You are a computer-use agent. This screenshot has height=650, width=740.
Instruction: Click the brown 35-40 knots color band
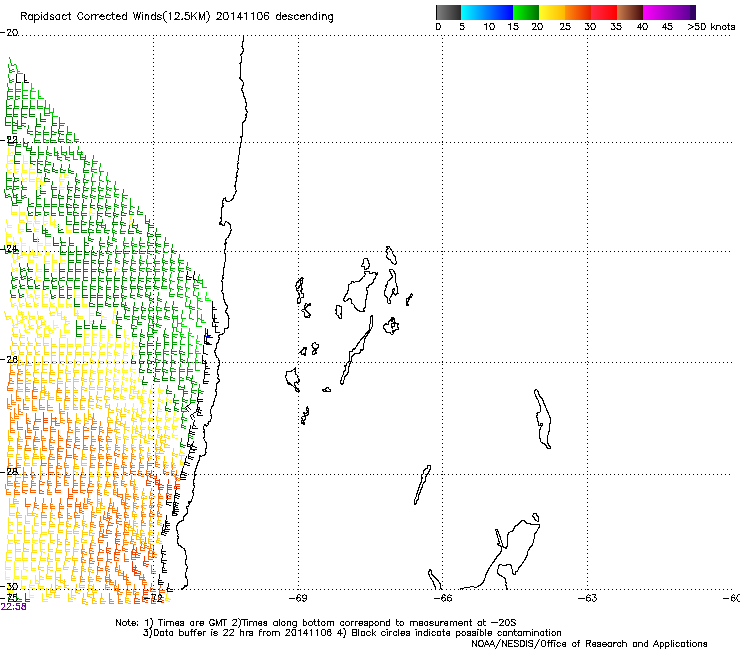[630, 12]
